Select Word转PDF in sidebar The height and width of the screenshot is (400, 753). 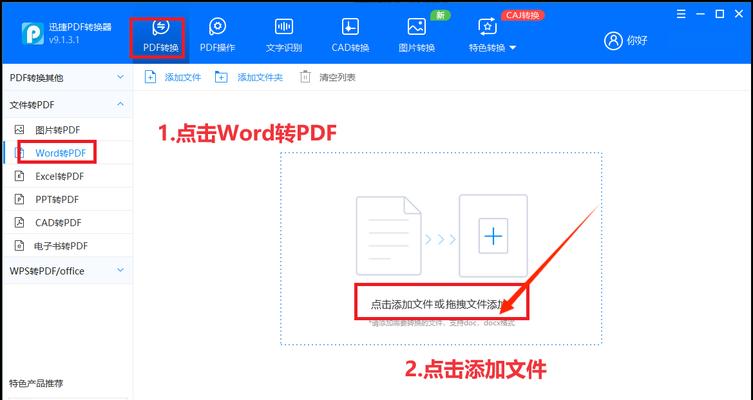coord(67,153)
